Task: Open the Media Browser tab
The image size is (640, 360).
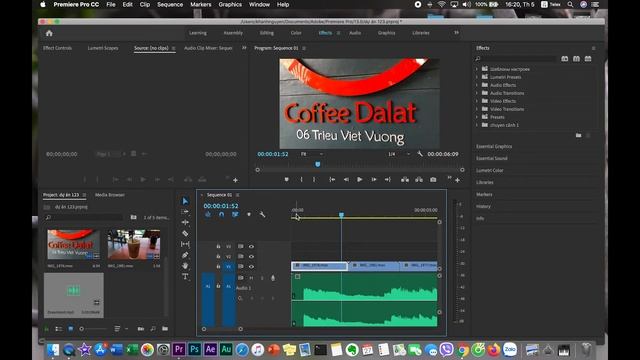Action: [110, 195]
